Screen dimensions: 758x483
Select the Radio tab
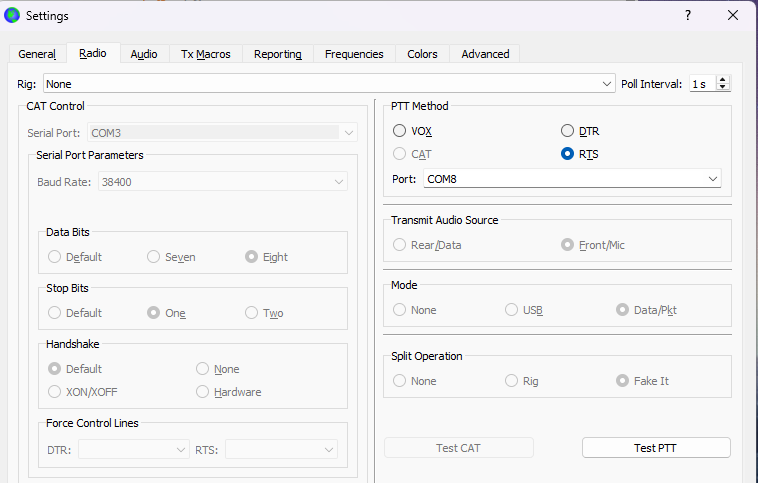point(92,54)
